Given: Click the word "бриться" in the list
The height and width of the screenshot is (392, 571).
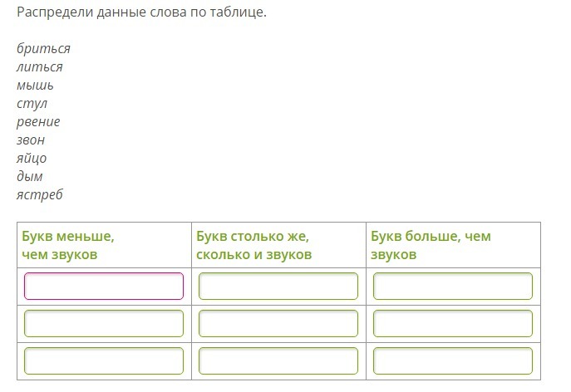Looking at the screenshot, I should coord(43,48).
